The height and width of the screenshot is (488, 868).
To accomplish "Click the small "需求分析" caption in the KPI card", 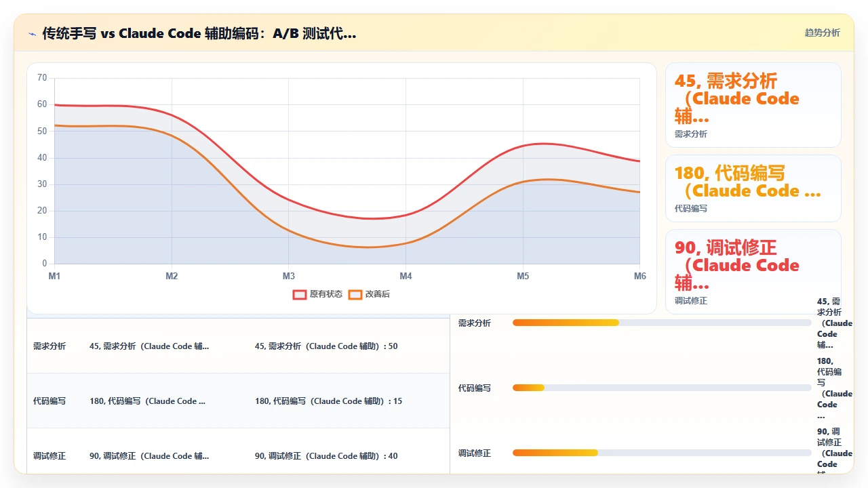I will coord(691,134).
